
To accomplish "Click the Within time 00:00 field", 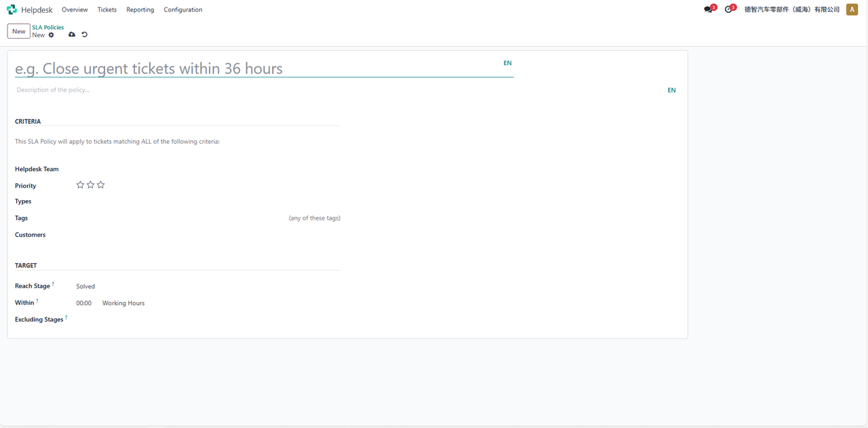I will coord(84,303).
